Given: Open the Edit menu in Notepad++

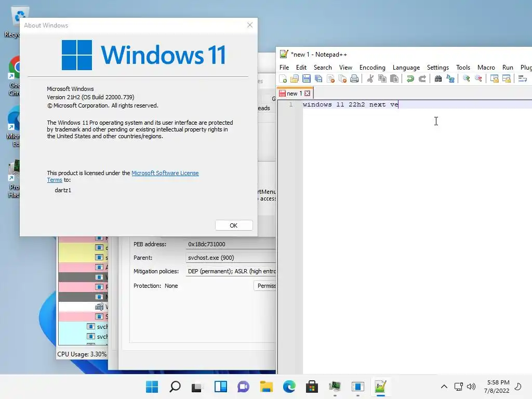Looking at the screenshot, I should [x=301, y=68].
